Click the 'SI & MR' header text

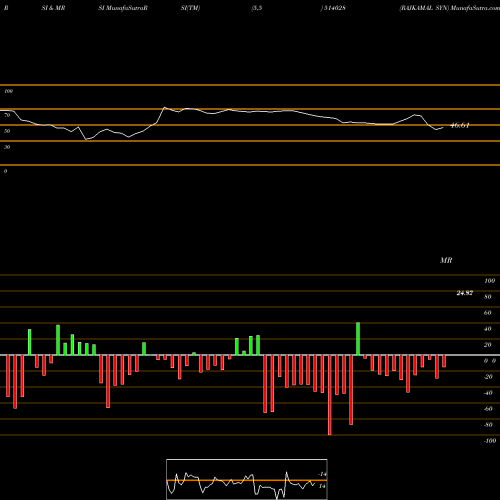click(x=53, y=8)
